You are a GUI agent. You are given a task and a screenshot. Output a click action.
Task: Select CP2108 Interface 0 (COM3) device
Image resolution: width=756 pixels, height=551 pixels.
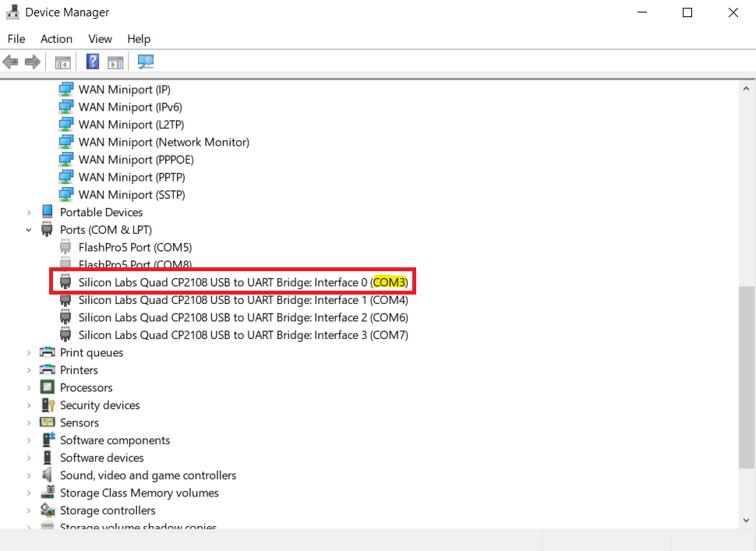[243, 282]
